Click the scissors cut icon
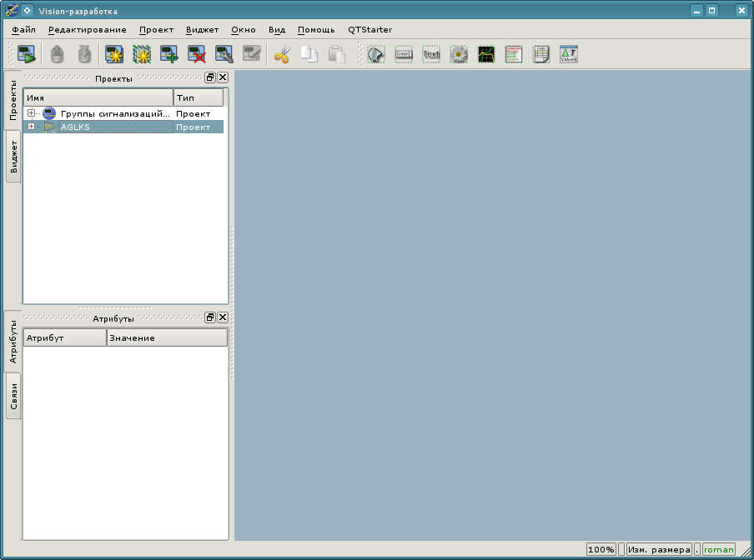 click(x=282, y=55)
